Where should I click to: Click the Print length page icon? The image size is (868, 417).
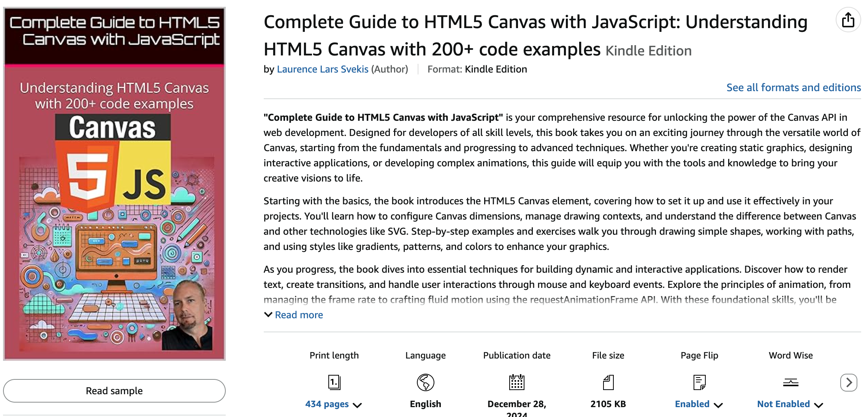click(x=334, y=382)
